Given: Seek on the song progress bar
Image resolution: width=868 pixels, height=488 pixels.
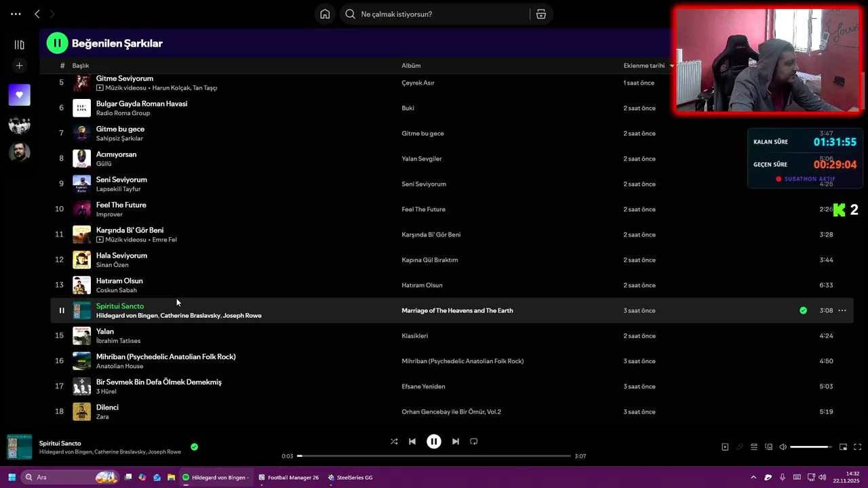Looking at the screenshot, I should (434, 456).
